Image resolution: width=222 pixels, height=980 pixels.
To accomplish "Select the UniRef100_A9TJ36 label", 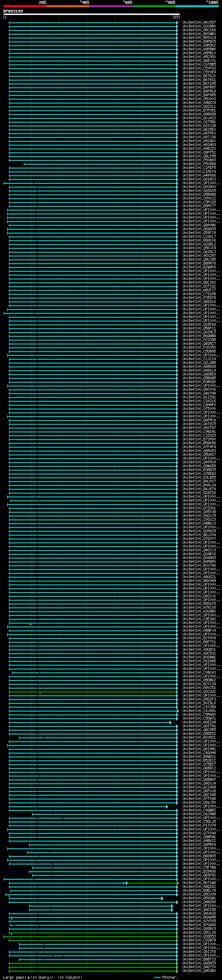I will click(199, 137).
